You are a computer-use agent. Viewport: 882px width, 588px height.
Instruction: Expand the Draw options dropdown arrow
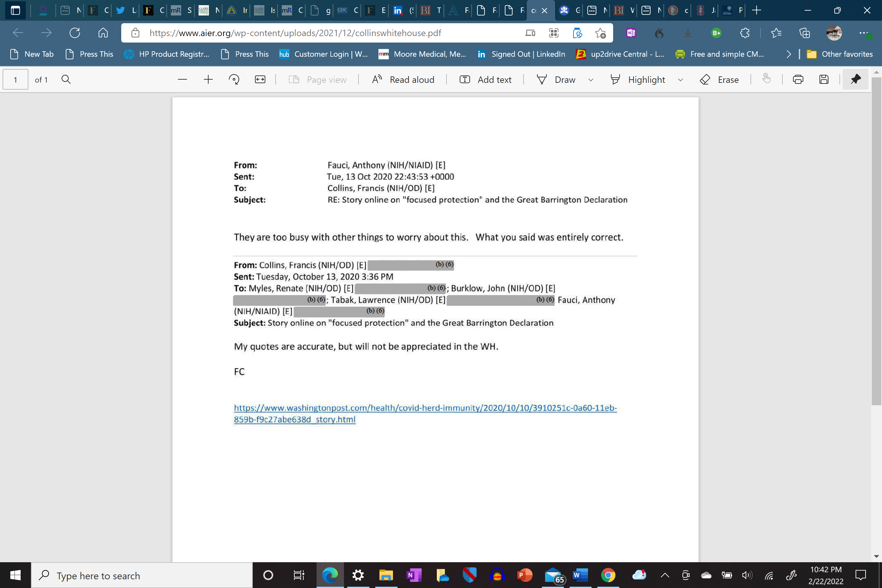pyautogui.click(x=591, y=80)
